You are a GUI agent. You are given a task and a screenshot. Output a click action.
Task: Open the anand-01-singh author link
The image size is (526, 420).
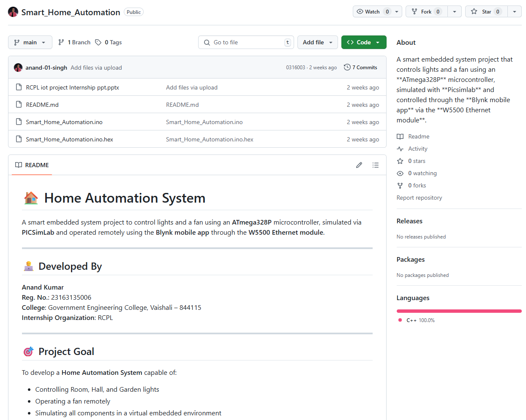pos(46,68)
